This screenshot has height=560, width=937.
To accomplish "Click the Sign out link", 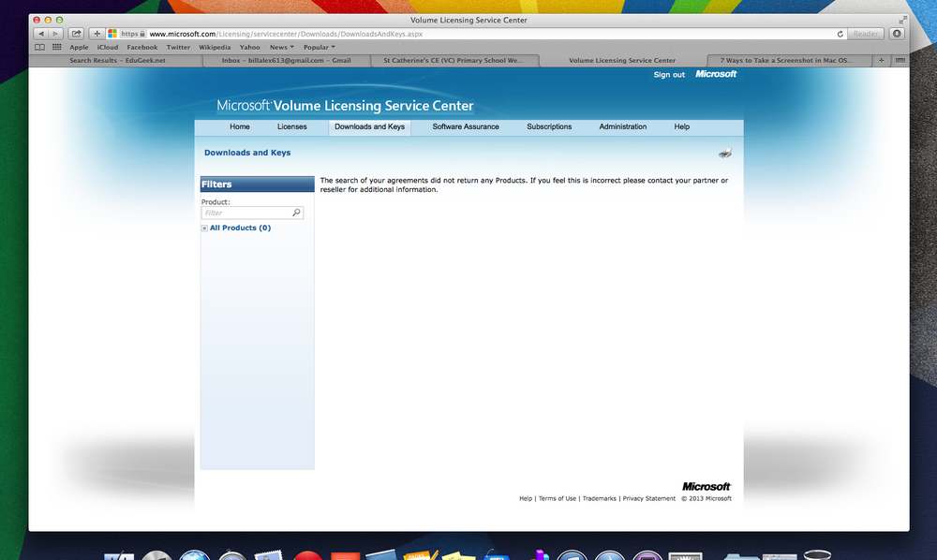I will click(669, 75).
